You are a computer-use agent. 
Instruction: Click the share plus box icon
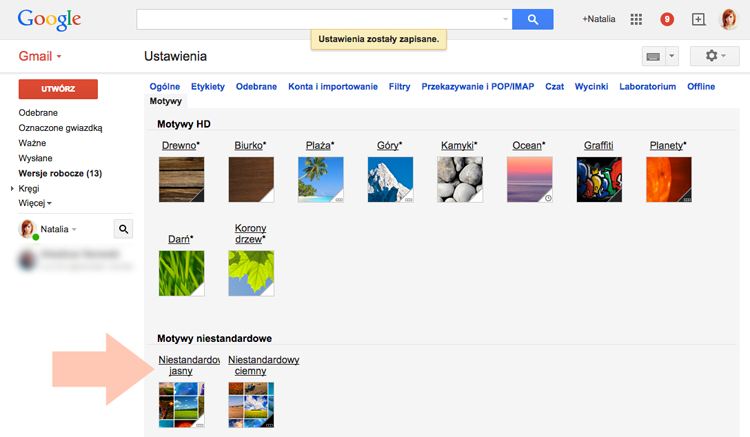click(x=698, y=19)
